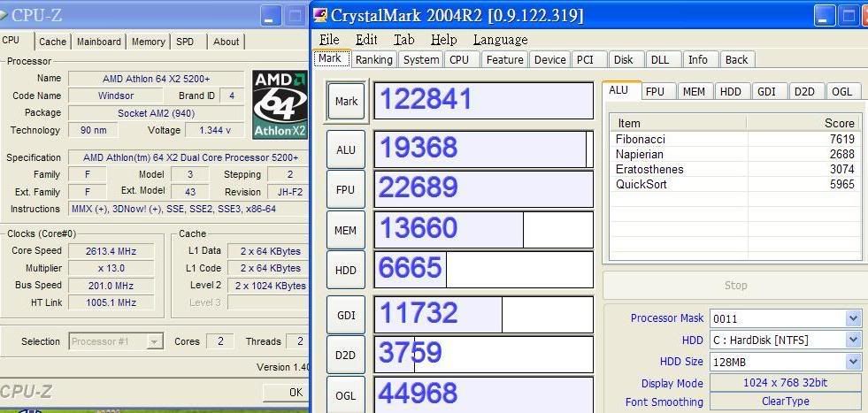The width and height of the screenshot is (868, 413).
Task: Show the HDD results tab
Action: [731, 92]
